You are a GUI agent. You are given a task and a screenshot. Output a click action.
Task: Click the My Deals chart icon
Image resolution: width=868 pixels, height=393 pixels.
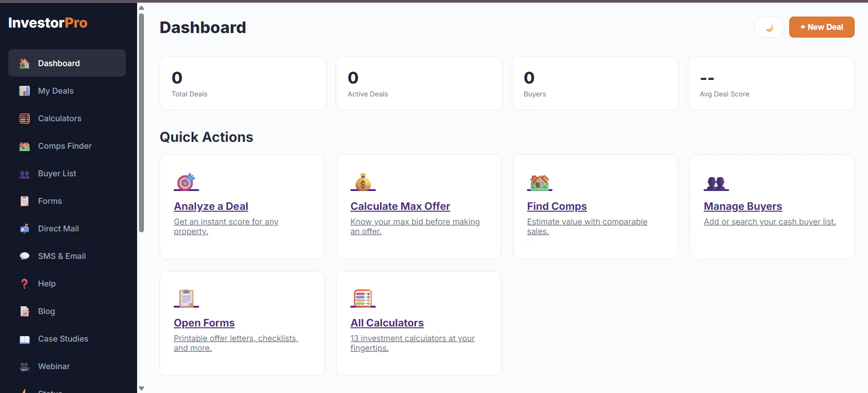coord(25,91)
